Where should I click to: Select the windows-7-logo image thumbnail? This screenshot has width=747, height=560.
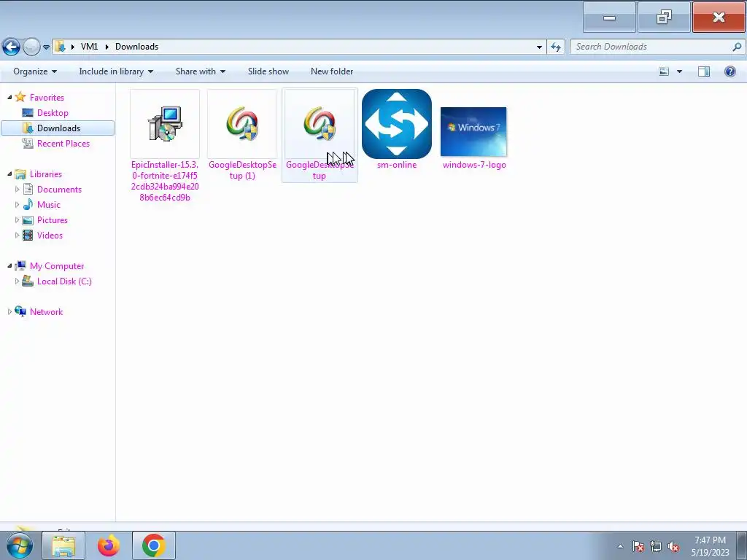tap(473, 131)
